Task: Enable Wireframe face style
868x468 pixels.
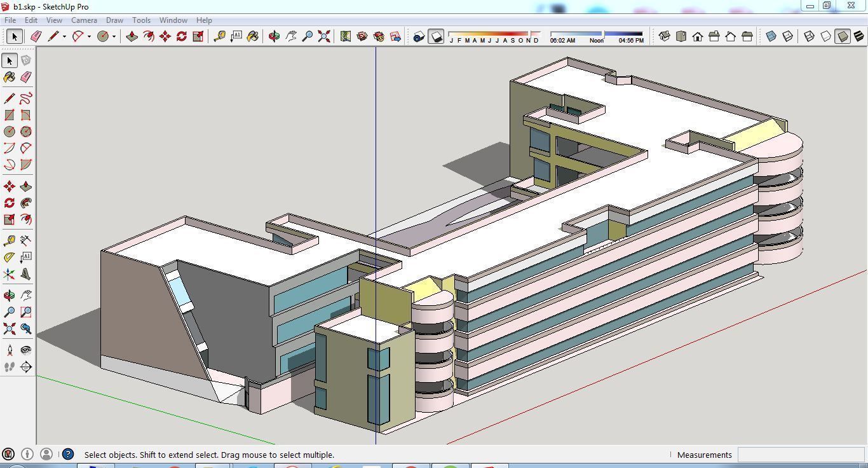Action: pyautogui.click(x=810, y=36)
